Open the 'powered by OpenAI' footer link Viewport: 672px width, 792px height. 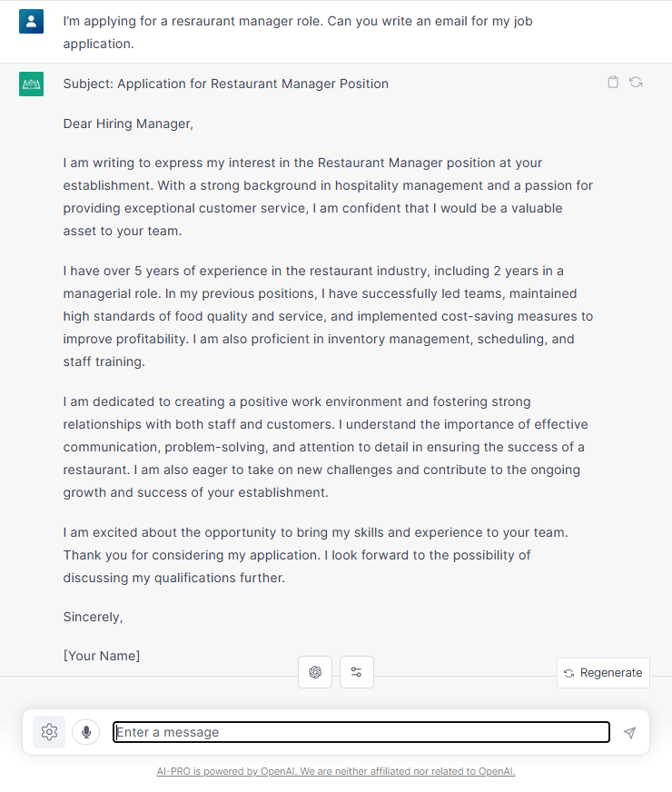pyautogui.click(x=336, y=771)
